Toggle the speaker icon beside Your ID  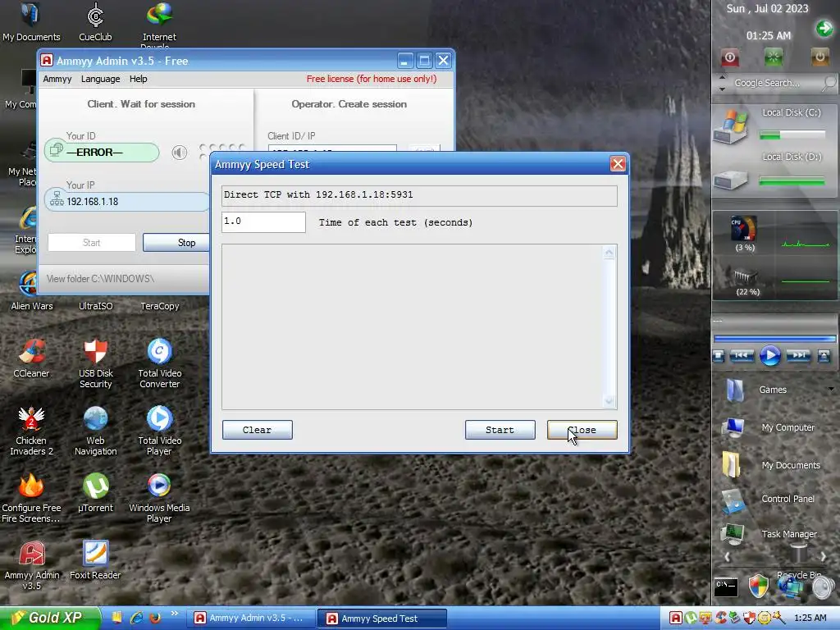pos(180,153)
